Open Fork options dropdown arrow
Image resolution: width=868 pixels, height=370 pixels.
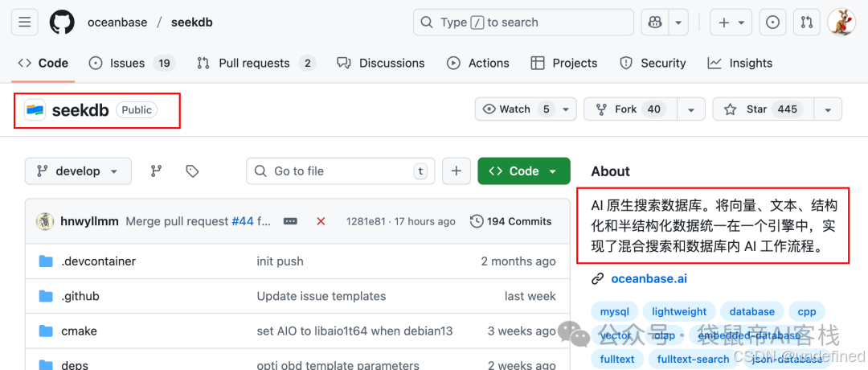(x=691, y=109)
